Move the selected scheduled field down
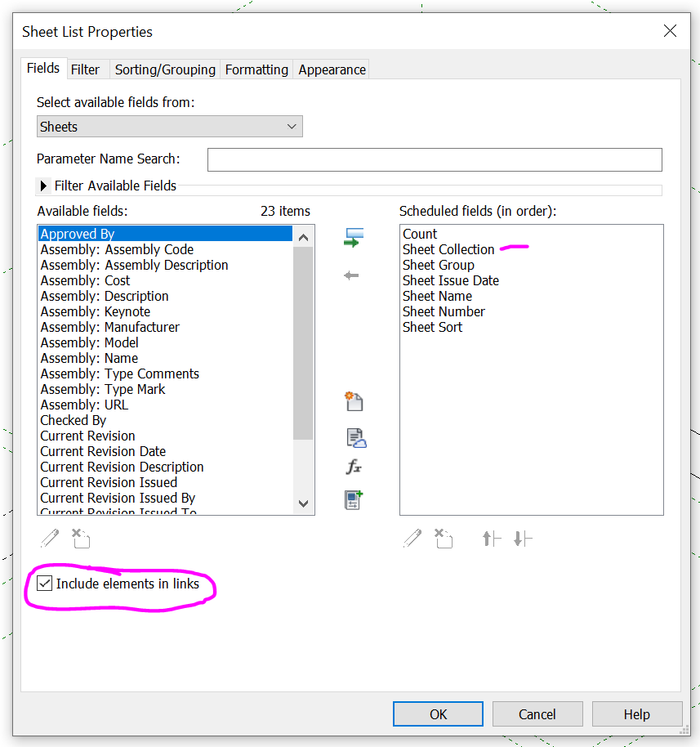Viewport: 700px width, 747px height. (523, 539)
